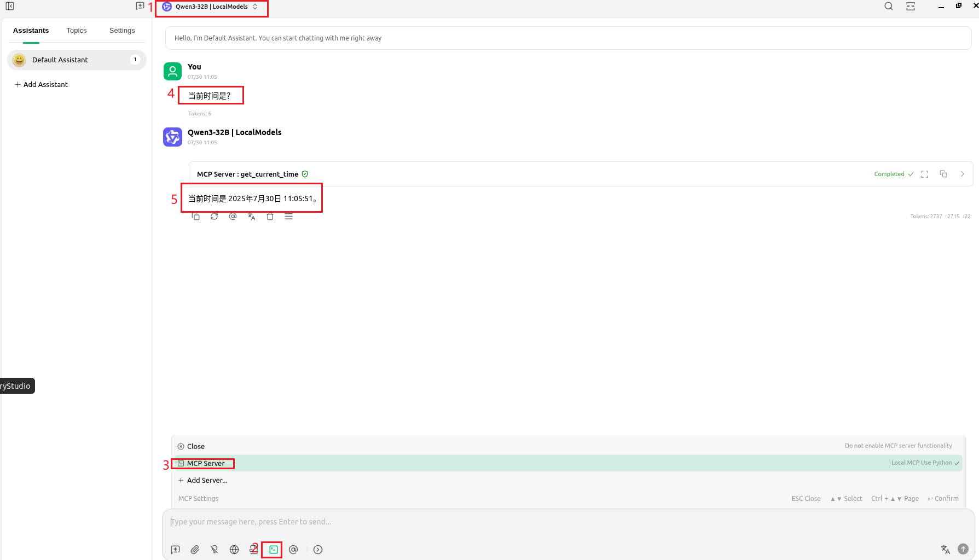Switch to the Topics tab

(77, 31)
